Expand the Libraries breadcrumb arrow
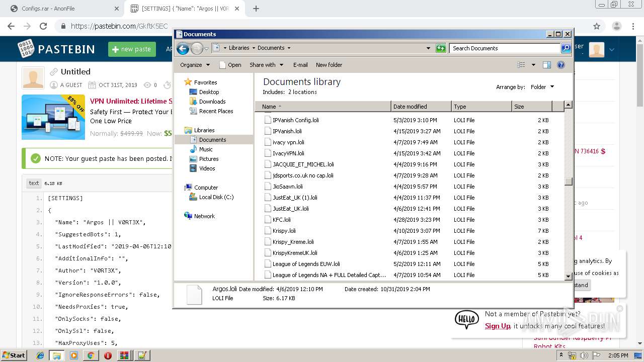This screenshot has width=644, height=362. tap(253, 48)
